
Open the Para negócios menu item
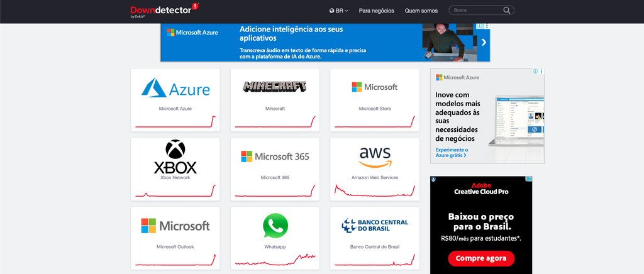click(x=376, y=11)
